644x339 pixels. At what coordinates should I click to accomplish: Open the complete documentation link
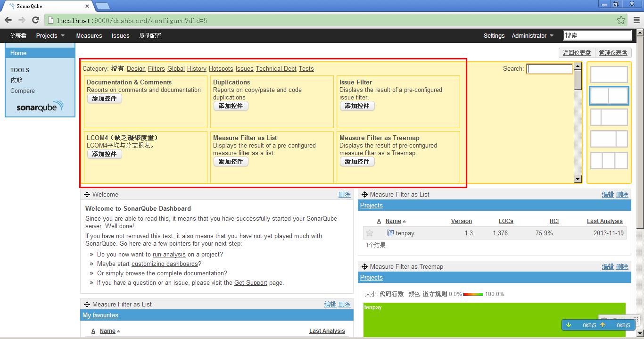pyautogui.click(x=190, y=273)
